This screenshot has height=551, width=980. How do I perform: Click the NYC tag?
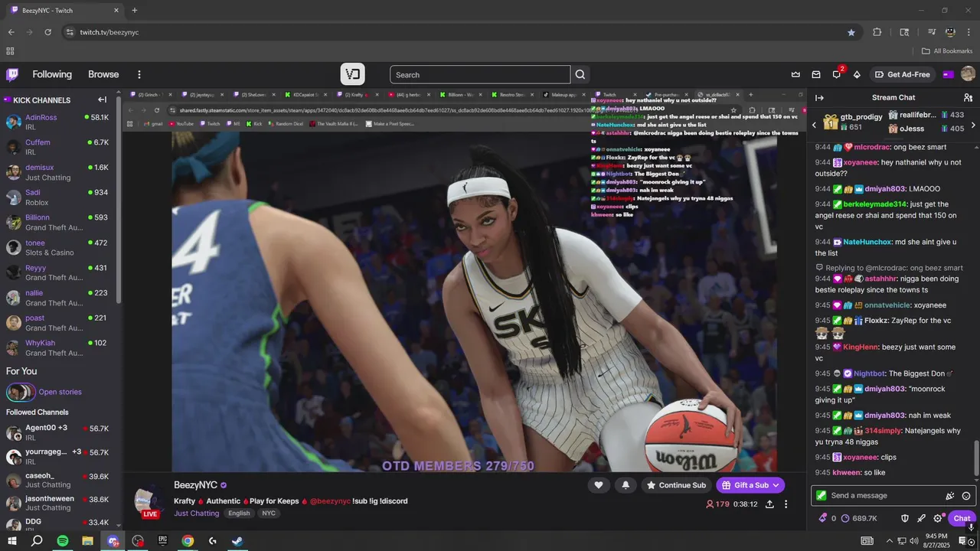coord(269,514)
